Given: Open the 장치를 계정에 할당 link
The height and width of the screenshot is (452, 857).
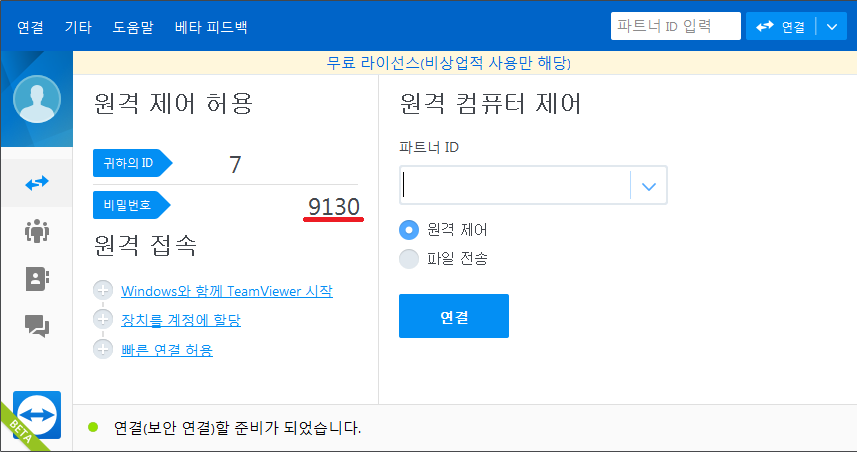Looking at the screenshot, I should tap(180, 320).
